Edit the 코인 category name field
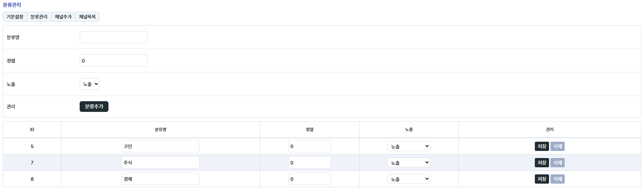The height and width of the screenshot is (190, 644). [160, 146]
